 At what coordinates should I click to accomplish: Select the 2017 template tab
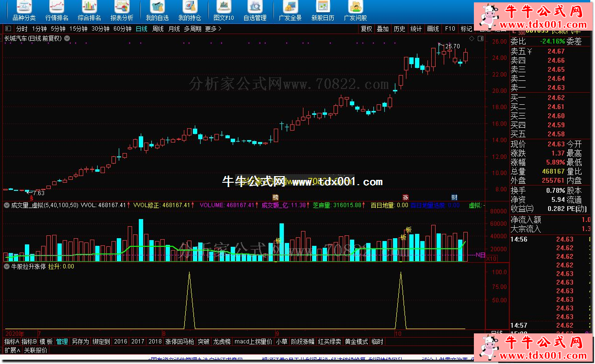click(138, 342)
